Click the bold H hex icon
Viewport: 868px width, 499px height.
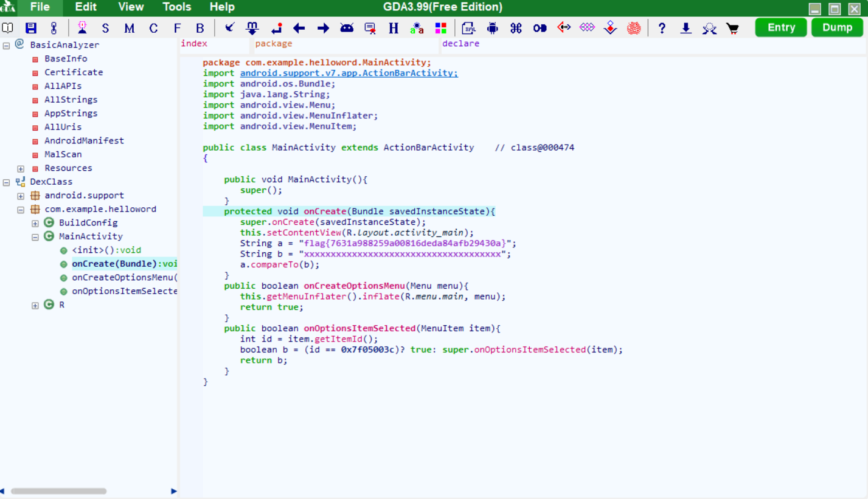pos(394,28)
